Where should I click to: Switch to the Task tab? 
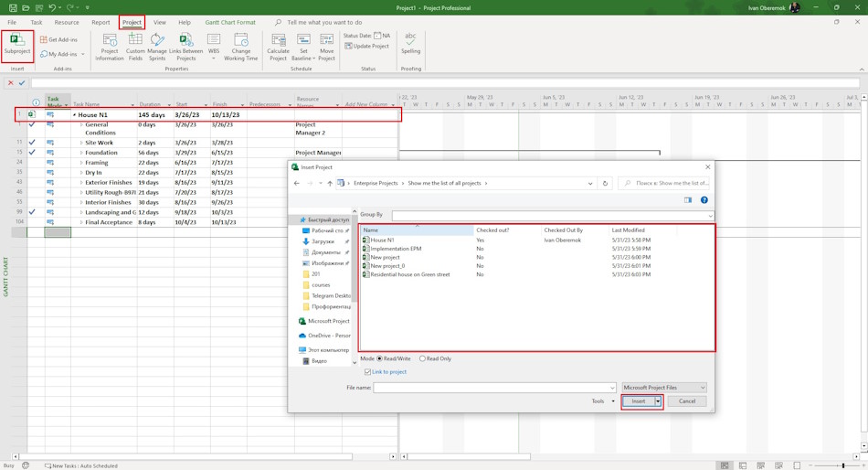point(37,23)
